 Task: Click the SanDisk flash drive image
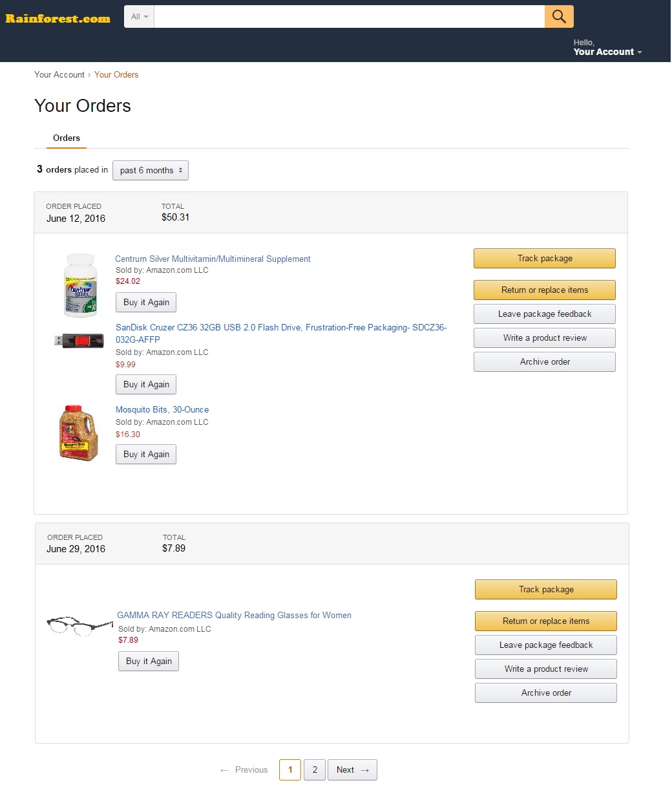[x=79, y=340]
